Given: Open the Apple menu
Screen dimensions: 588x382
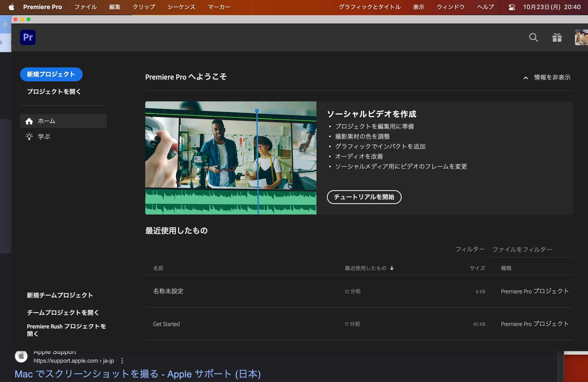Looking at the screenshot, I should 11,7.
